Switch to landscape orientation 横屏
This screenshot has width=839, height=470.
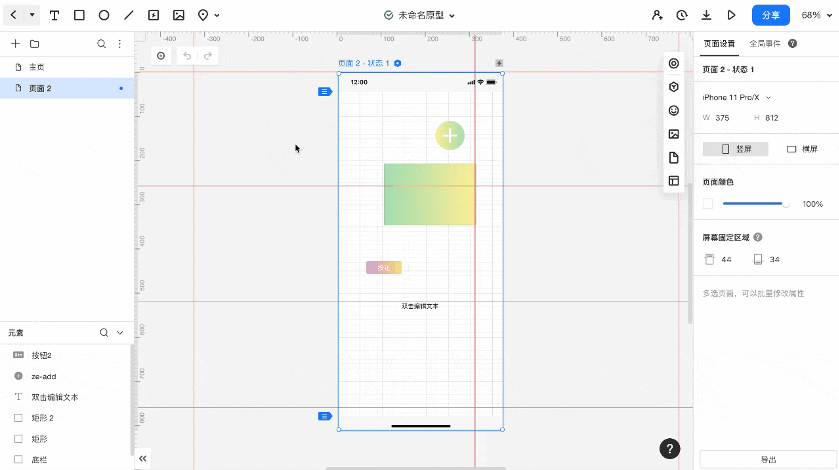(x=802, y=149)
